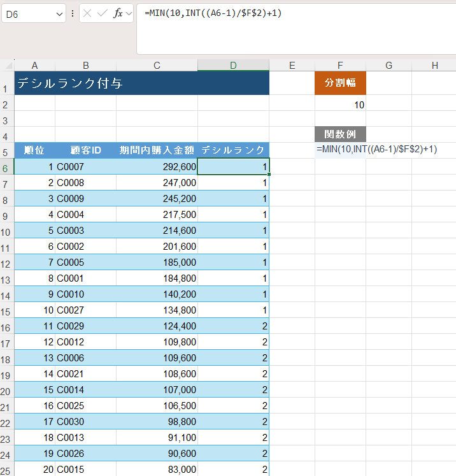Select column D header
This screenshot has width=456, height=476.
click(x=233, y=65)
